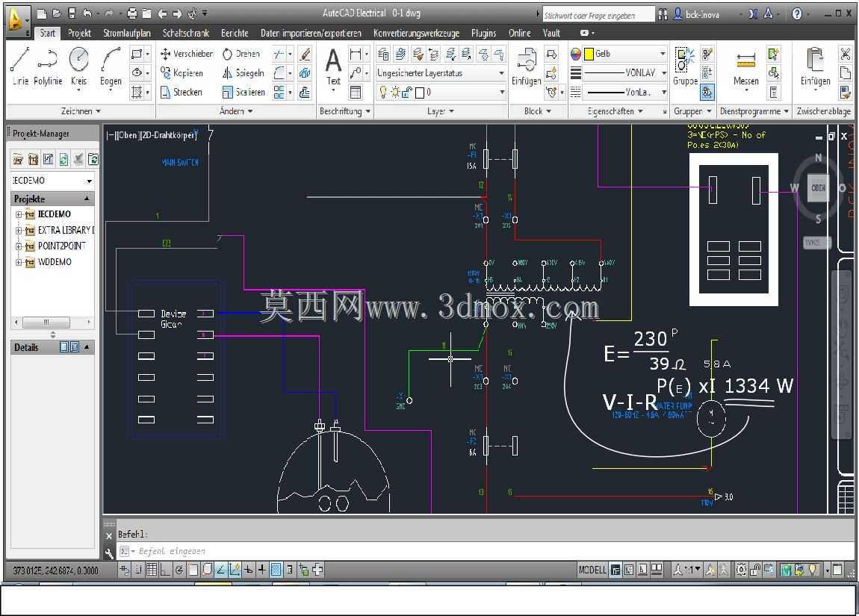Image resolution: width=859 pixels, height=616 pixels.
Task: Click the viewport label [2D-Drahtkörper]
Action: tap(168, 135)
